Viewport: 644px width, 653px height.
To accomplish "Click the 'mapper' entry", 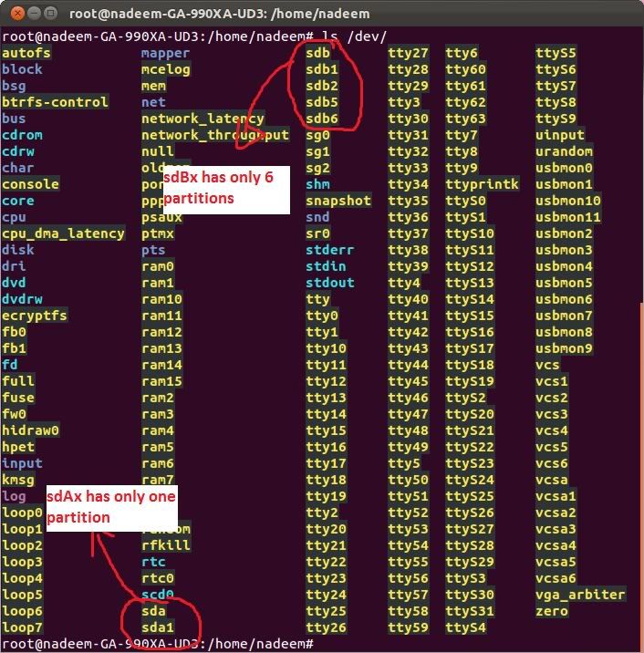I will 165,53.
